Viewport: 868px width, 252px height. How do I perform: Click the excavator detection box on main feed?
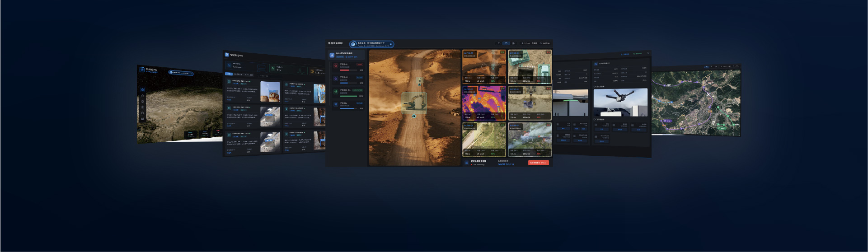point(414,103)
